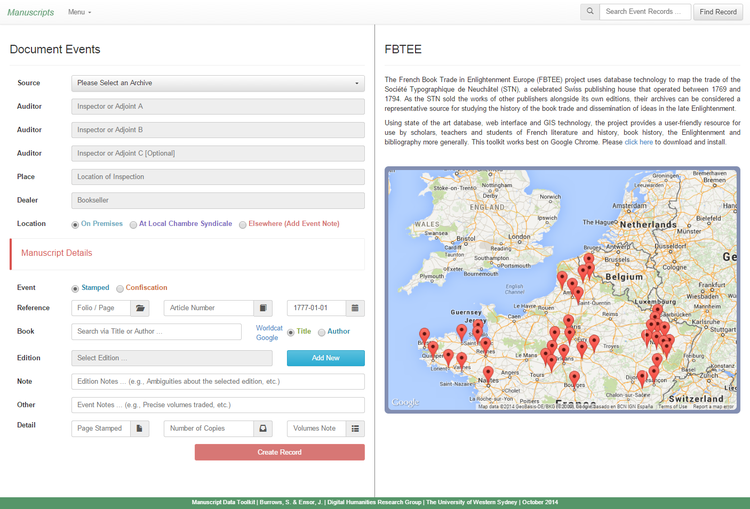The width and height of the screenshot is (750, 509).
Task: Select the Elsewhere (Add Event Note) option
Action: pyautogui.click(x=243, y=225)
